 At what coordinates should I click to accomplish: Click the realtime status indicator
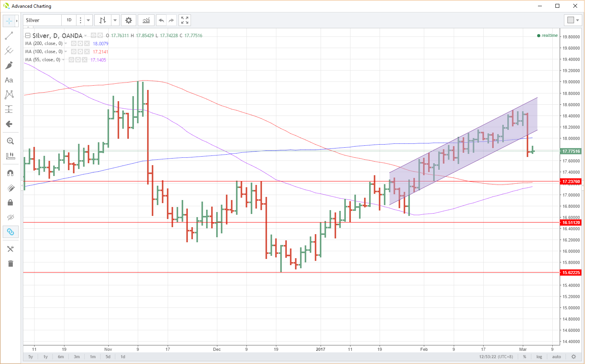[547, 36]
